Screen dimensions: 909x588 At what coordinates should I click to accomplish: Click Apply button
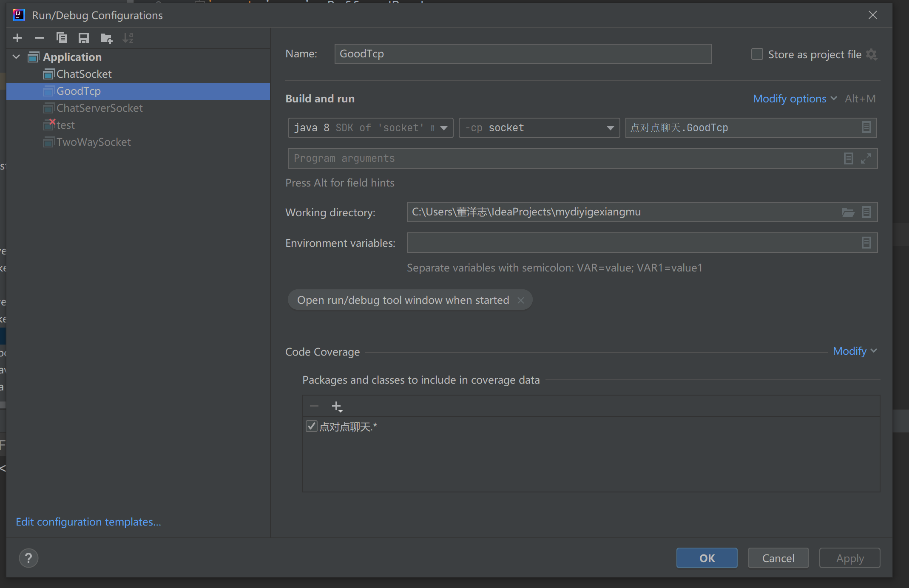click(849, 558)
